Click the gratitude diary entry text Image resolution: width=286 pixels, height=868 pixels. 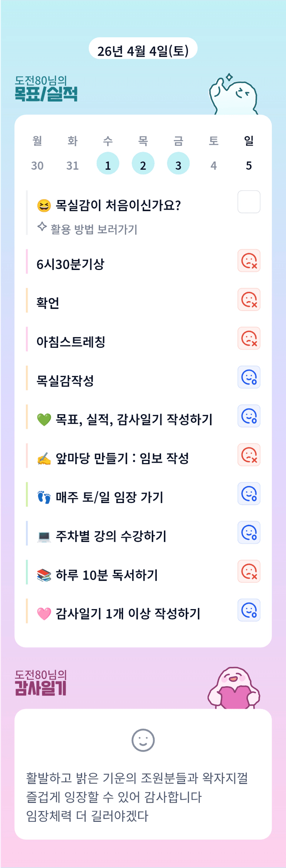coord(137,797)
